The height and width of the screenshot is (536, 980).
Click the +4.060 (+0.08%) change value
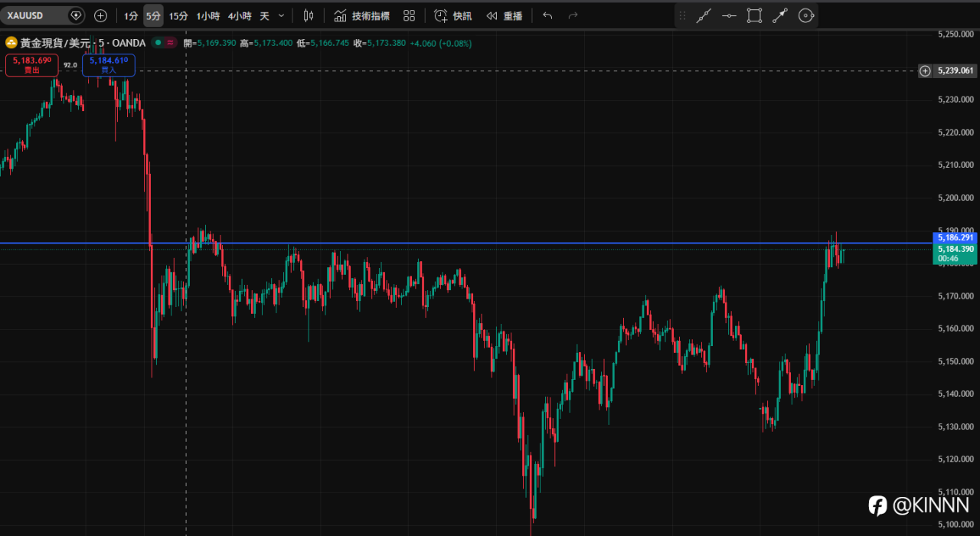[x=441, y=44]
